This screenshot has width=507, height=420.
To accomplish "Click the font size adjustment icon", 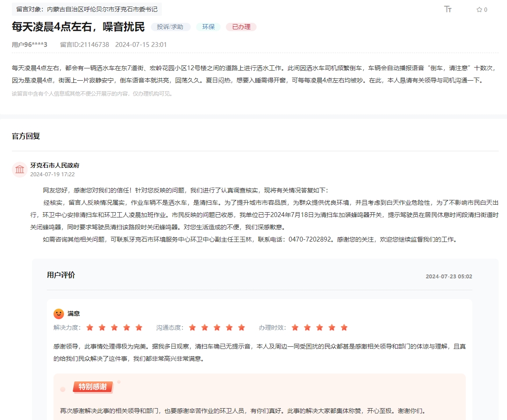I will pyautogui.click(x=448, y=9).
